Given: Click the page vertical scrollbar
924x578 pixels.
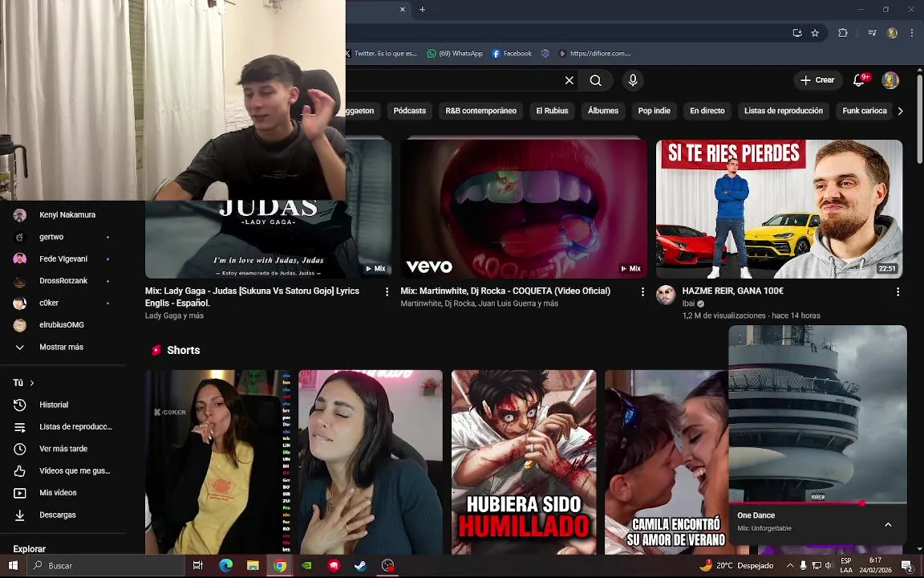Looking at the screenshot, I should [919, 118].
